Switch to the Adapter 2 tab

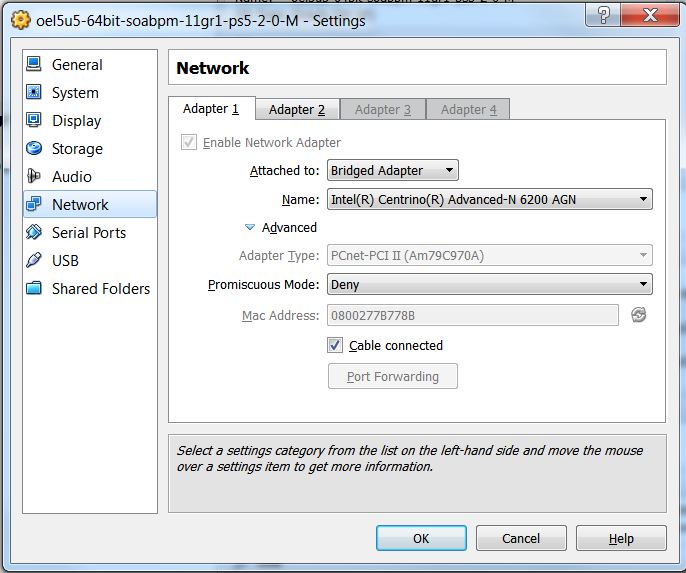click(297, 109)
